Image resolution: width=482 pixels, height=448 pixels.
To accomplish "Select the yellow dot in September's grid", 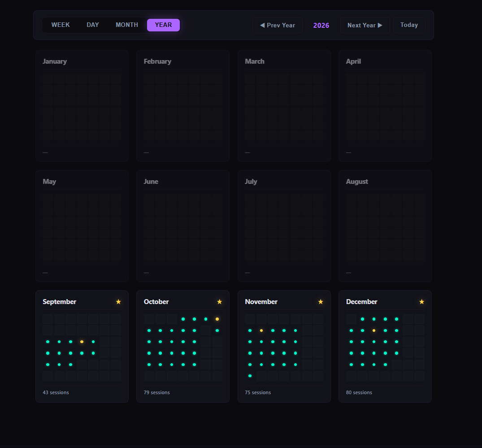I will [82, 342].
